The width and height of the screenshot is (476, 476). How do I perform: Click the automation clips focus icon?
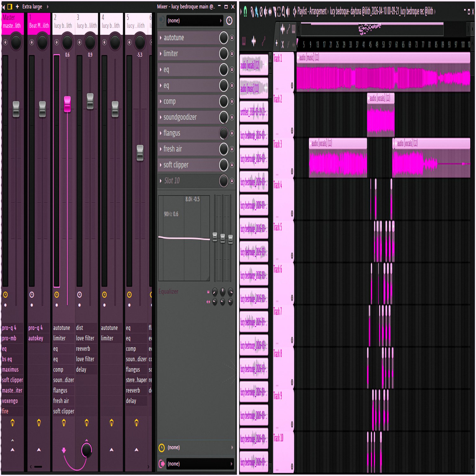coord(288,29)
